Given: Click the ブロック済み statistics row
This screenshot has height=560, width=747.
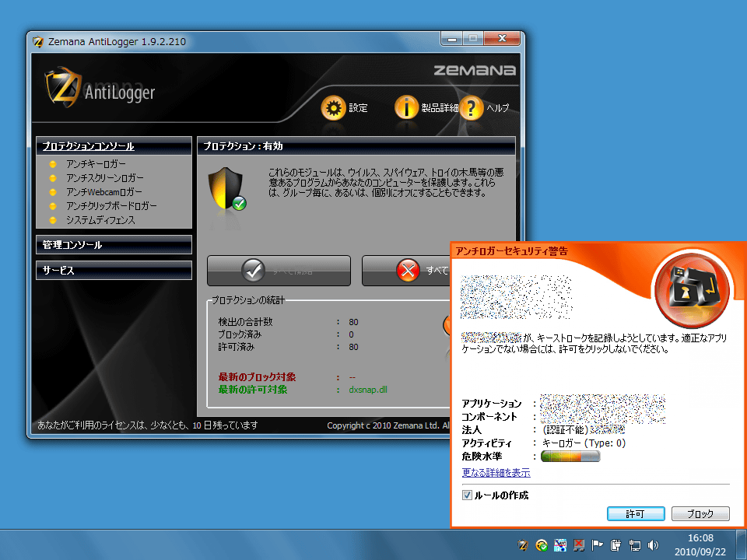Looking at the screenshot, I should click(x=288, y=334).
